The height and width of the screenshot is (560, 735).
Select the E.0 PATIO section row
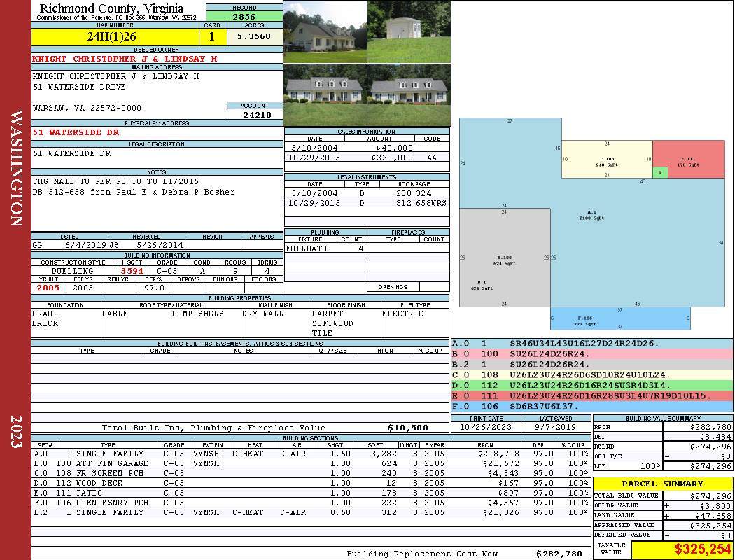[311, 493]
